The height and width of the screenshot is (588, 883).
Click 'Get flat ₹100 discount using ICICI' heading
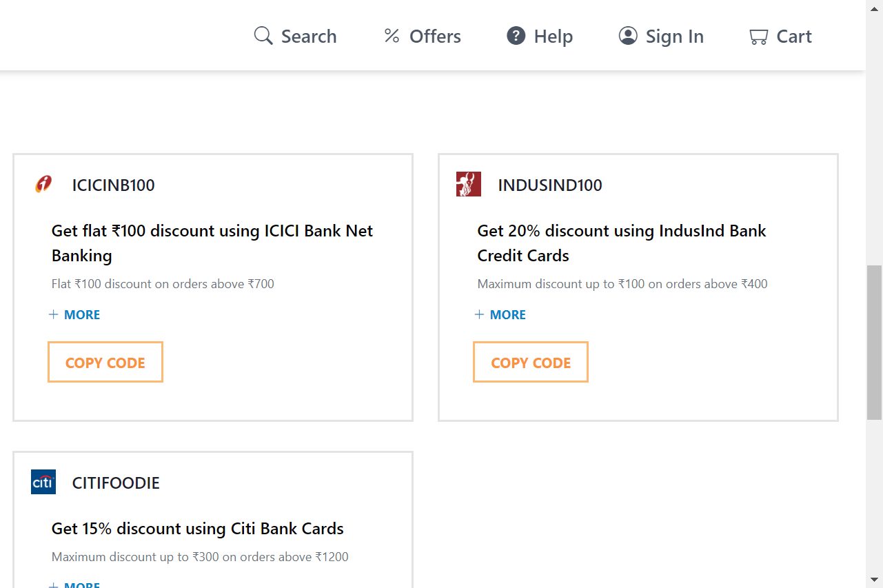coord(212,243)
